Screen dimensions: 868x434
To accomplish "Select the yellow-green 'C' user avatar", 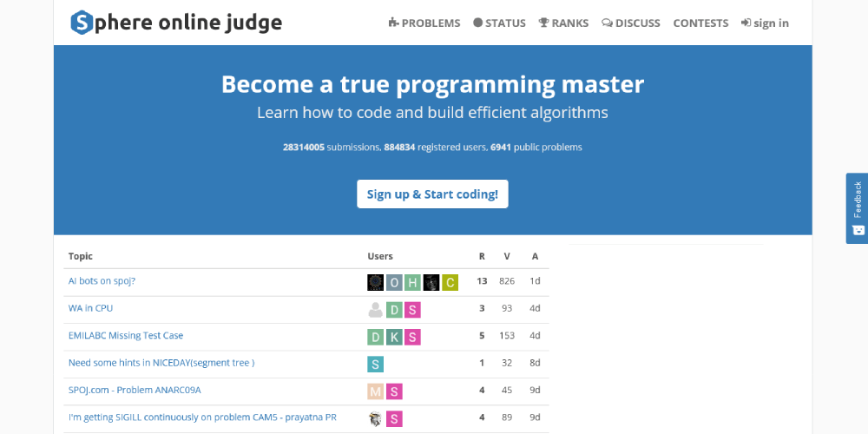I will click(x=450, y=282).
